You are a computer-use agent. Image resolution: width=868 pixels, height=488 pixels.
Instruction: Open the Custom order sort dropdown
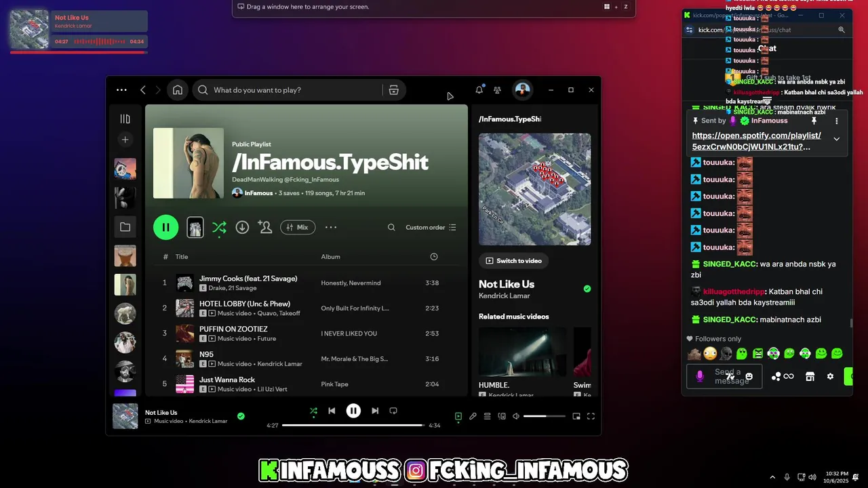tap(431, 227)
